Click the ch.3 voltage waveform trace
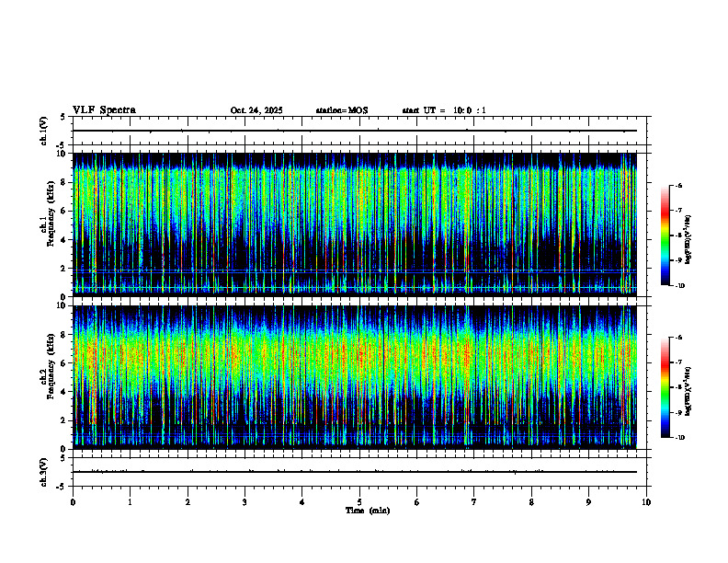 pyautogui.click(x=355, y=472)
